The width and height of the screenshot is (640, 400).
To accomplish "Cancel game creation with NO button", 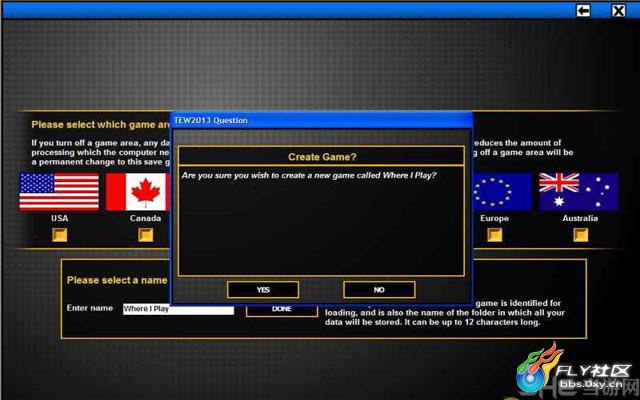I will coord(379,290).
